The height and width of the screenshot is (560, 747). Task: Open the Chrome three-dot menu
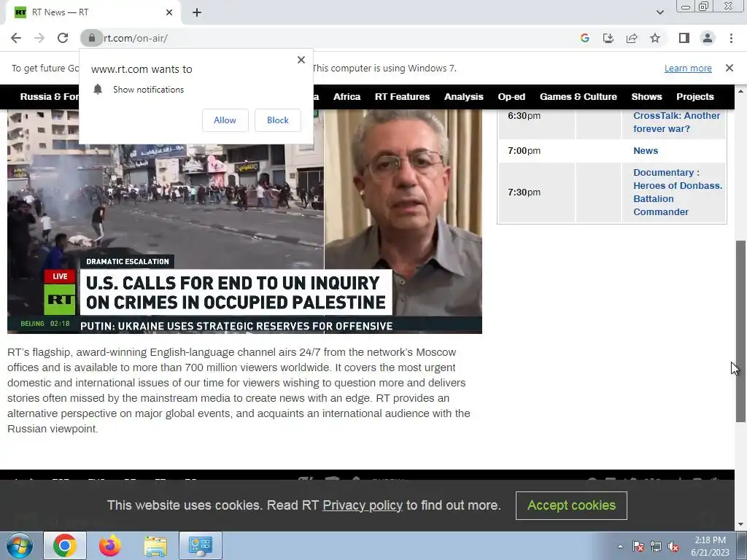(731, 38)
